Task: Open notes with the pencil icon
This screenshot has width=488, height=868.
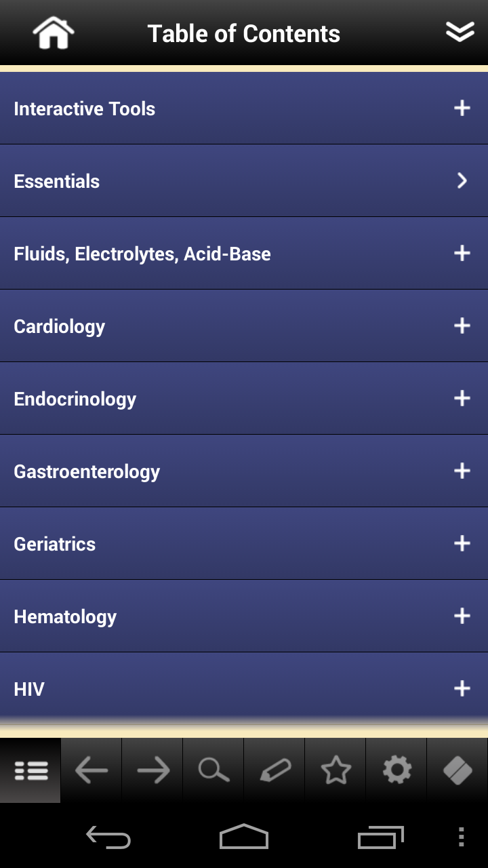Action: [x=274, y=770]
